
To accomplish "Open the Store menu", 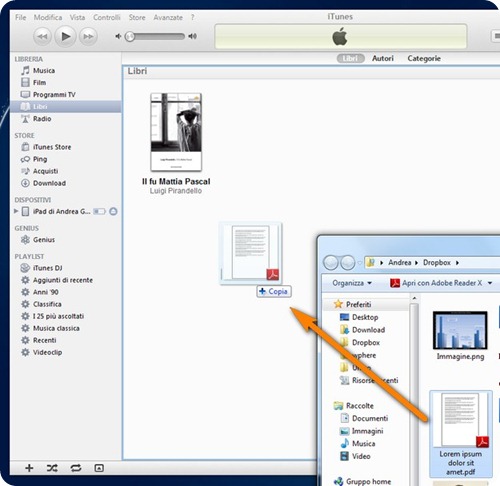I will click(x=137, y=17).
